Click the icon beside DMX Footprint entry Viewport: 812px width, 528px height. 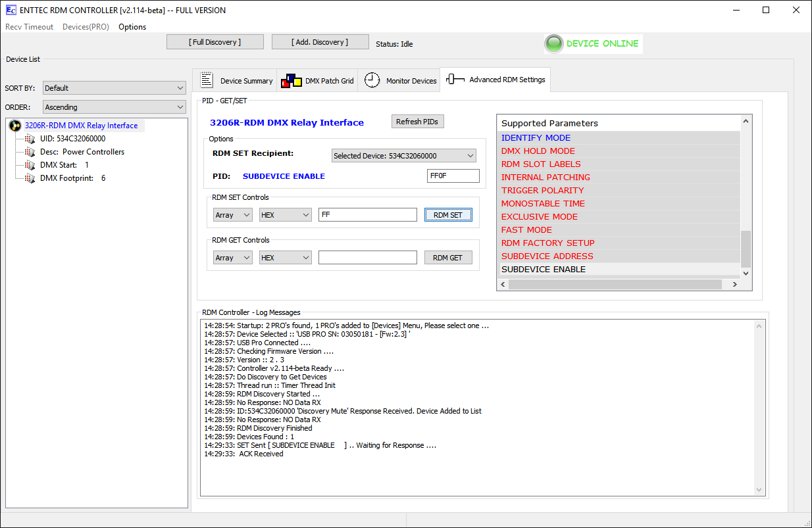[x=30, y=178]
